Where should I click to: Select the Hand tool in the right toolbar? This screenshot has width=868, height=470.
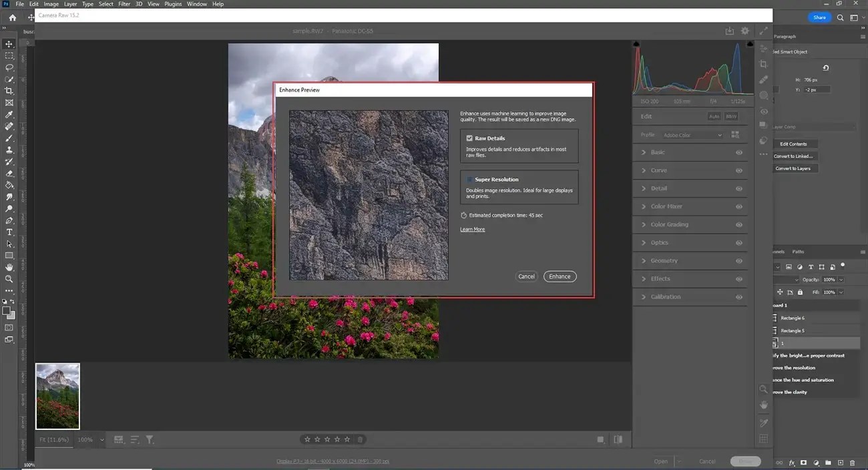pos(763,404)
